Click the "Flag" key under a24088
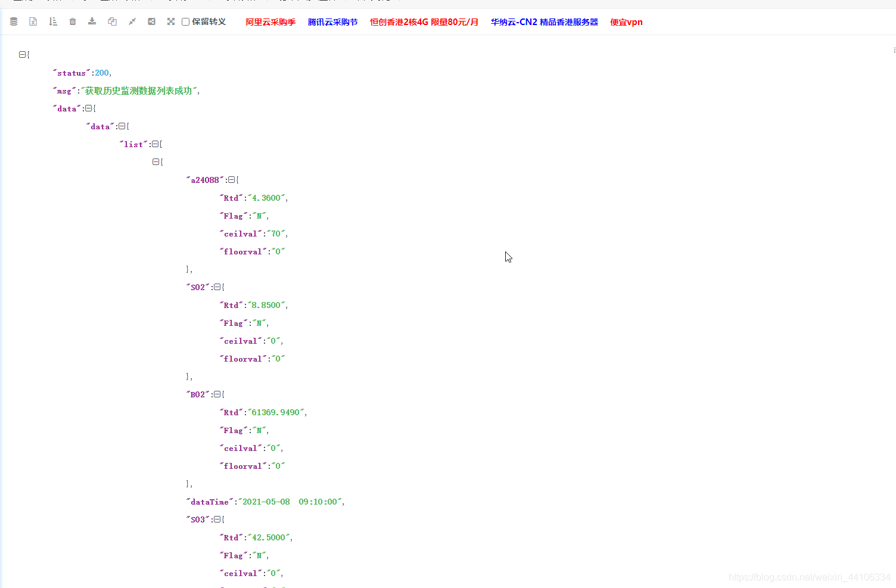896x588 pixels. (x=234, y=216)
